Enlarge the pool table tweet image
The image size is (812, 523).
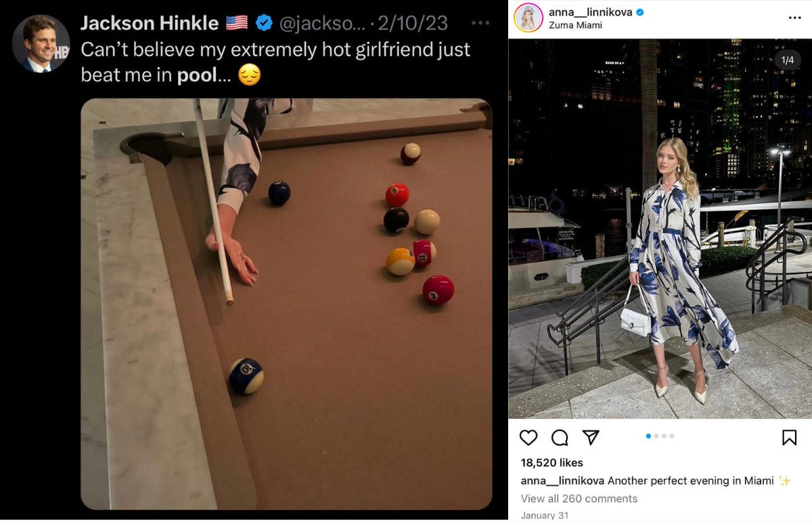point(286,304)
